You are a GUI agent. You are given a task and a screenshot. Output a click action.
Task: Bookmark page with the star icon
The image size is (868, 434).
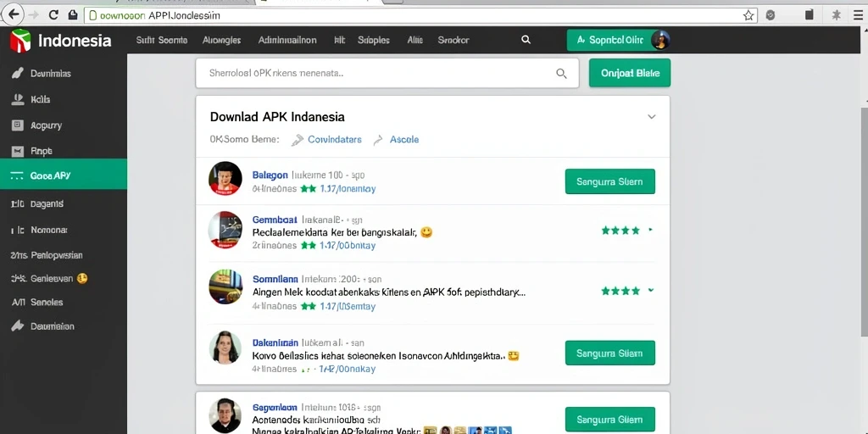point(748,15)
